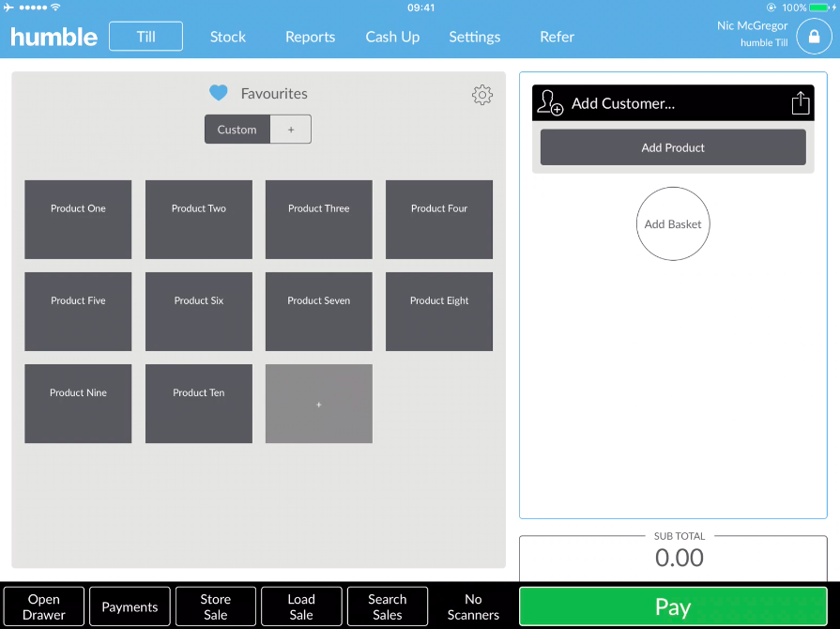Tap Add Customer... label
Image resolution: width=840 pixels, height=629 pixels.
click(x=623, y=103)
